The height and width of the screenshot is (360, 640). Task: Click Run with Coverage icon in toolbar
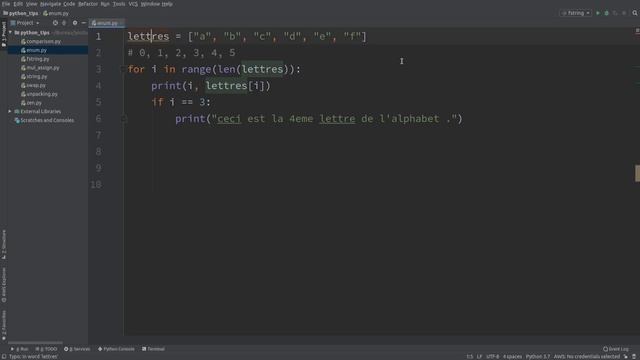pyautogui.click(x=615, y=13)
